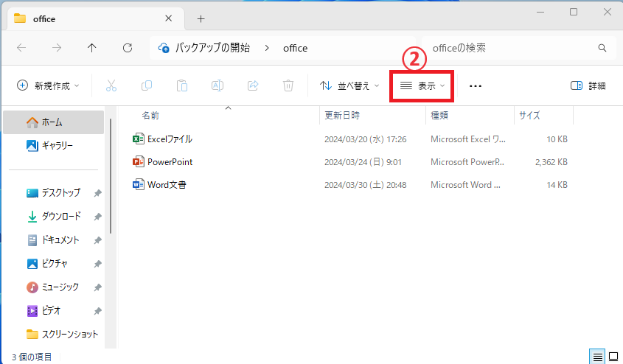Click the search magnifier icon
This screenshot has height=364, width=623.
(x=602, y=48)
